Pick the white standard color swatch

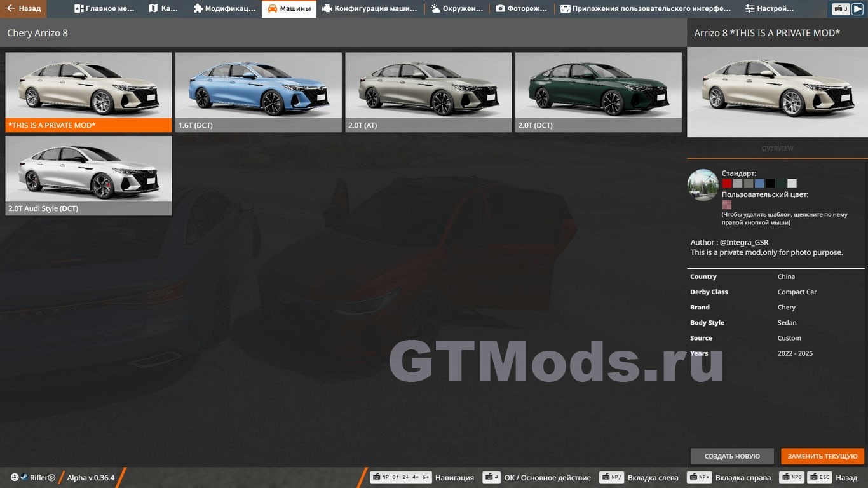point(792,184)
